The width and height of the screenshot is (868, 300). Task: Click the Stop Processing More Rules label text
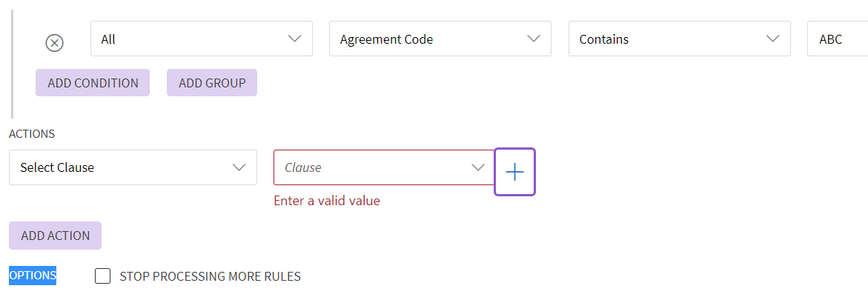tap(210, 276)
